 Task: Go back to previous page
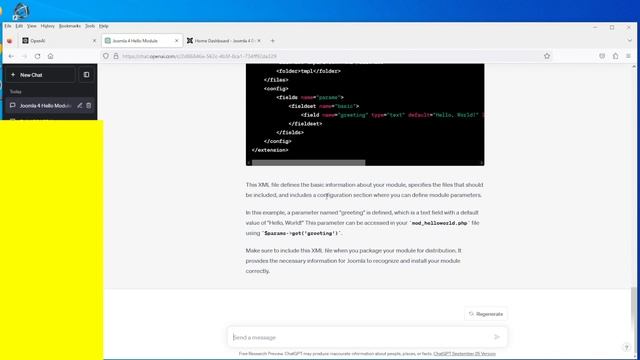(x=11, y=56)
